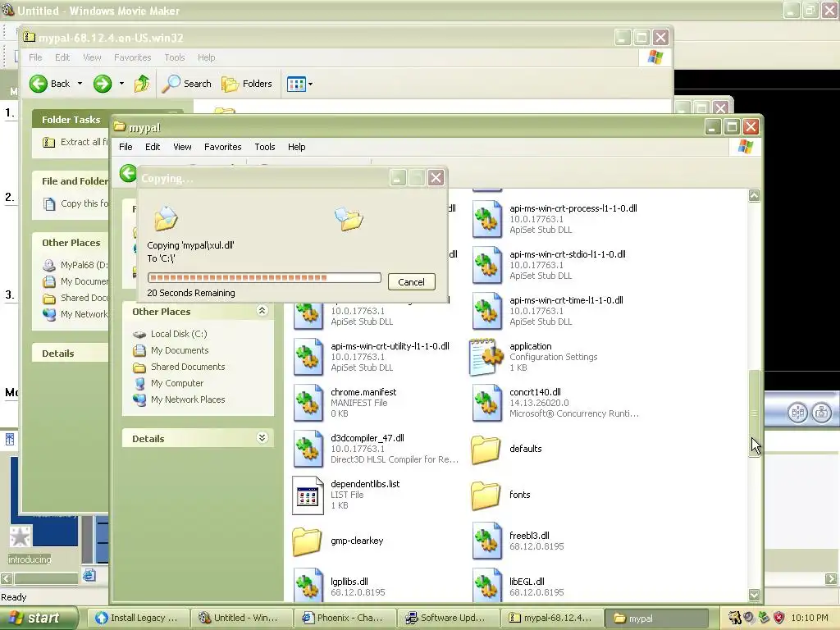
Task: Select the fonts folder icon
Action: [486, 495]
